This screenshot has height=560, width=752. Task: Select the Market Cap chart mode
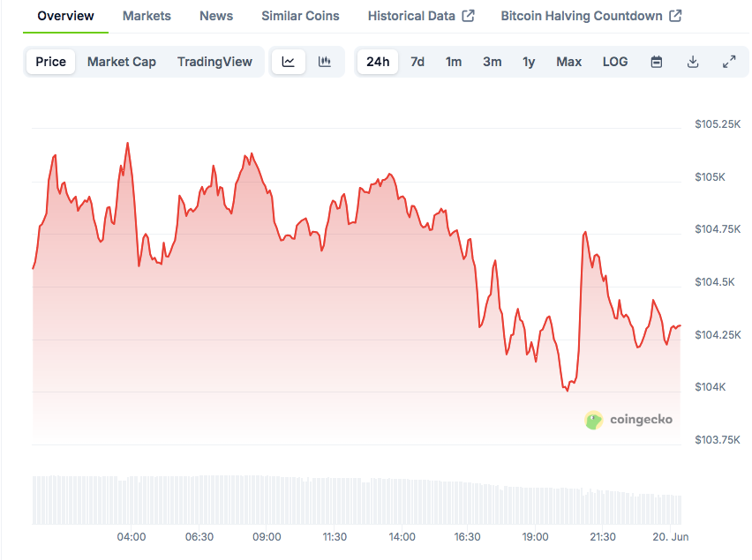point(122,62)
